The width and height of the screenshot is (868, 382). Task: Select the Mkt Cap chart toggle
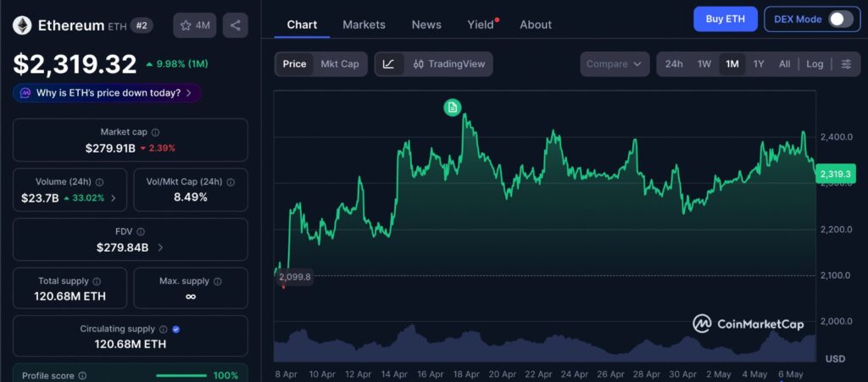(x=340, y=64)
